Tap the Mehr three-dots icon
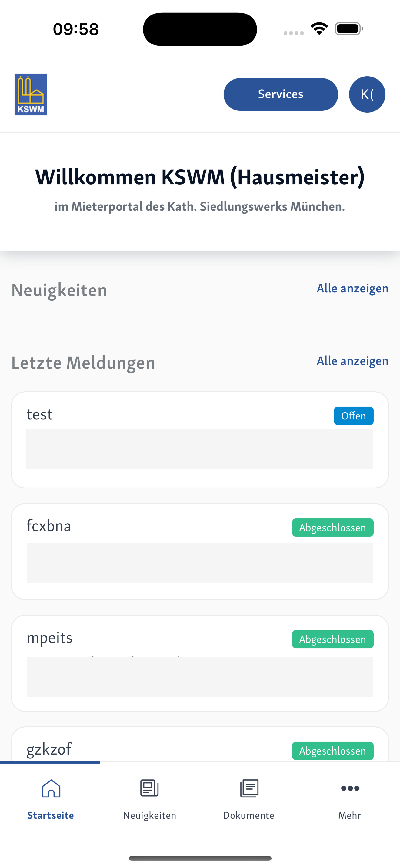This screenshot has width=400, height=868. pyautogui.click(x=350, y=788)
